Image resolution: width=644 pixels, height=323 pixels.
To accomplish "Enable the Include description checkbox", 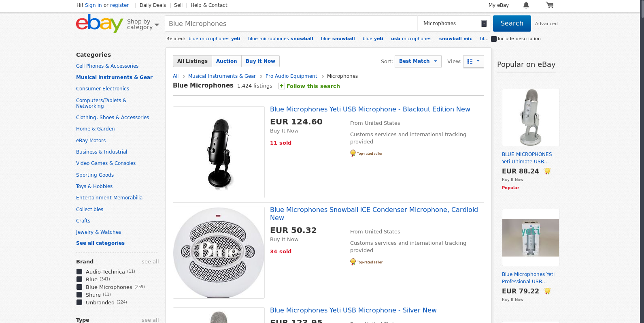I will pyautogui.click(x=494, y=39).
